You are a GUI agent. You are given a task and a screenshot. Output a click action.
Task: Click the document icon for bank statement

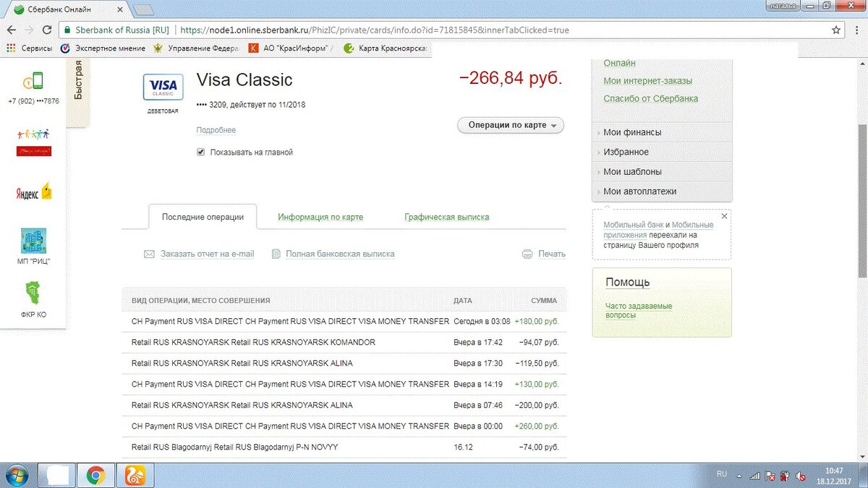[x=276, y=254]
